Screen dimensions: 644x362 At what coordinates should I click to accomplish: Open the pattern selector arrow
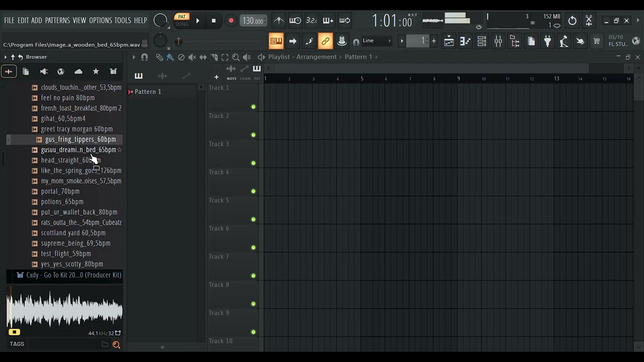401,41
